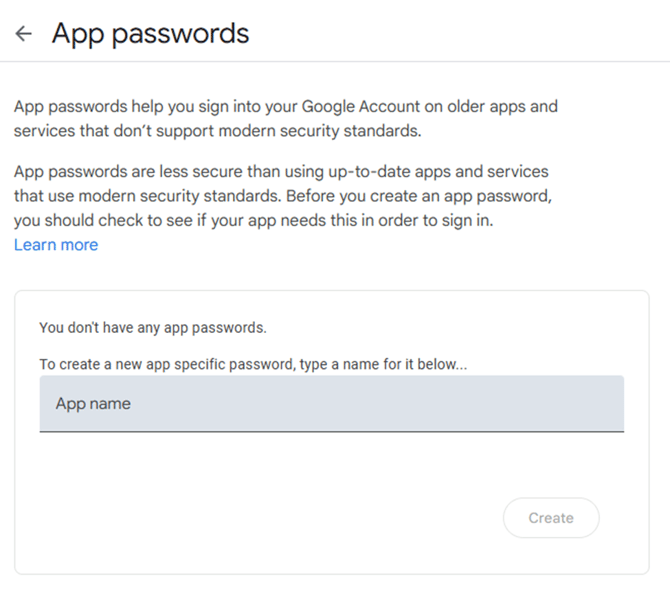Click the back arrow icon
Viewport: 670px width, 589px height.
[24, 33]
